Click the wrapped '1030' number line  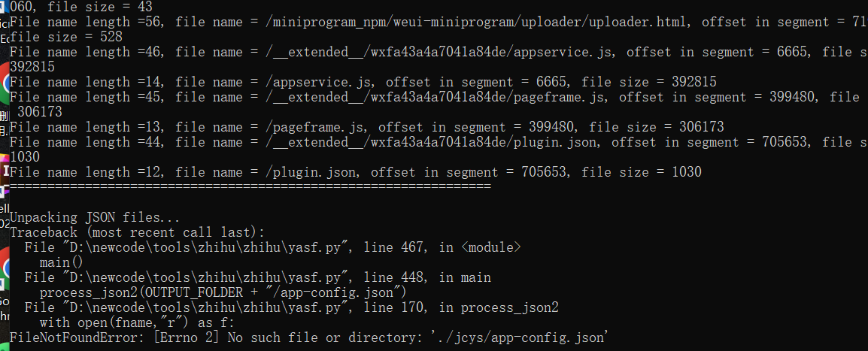pos(25,157)
